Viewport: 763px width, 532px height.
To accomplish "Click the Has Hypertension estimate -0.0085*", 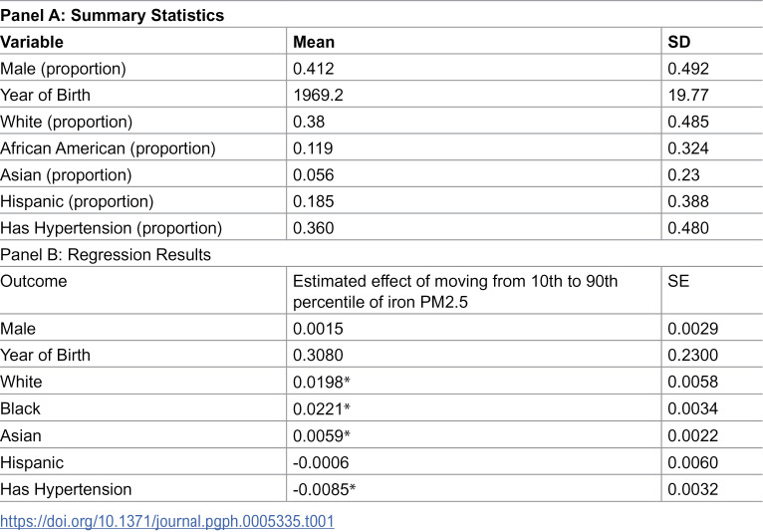I will (x=324, y=489).
